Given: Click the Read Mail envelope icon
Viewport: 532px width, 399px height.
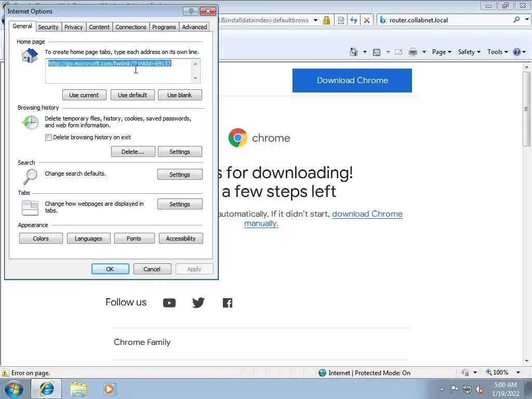Looking at the screenshot, I should coord(398,52).
